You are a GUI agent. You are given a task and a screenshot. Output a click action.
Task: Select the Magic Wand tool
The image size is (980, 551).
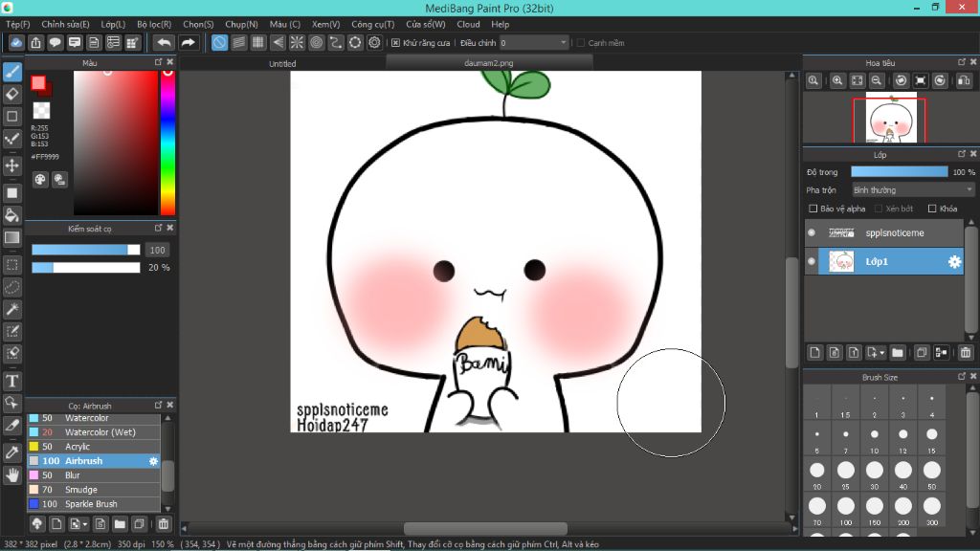12,309
